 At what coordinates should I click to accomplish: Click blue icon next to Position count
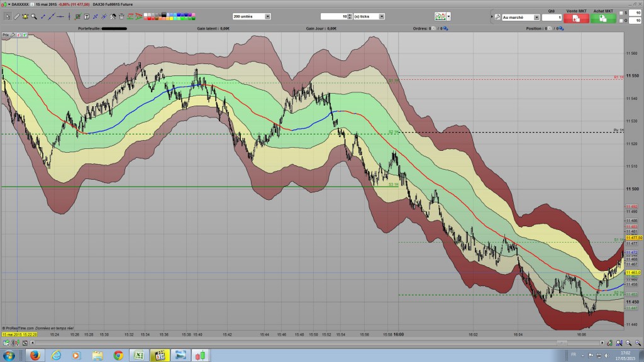pyautogui.click(x=562, y=29)
